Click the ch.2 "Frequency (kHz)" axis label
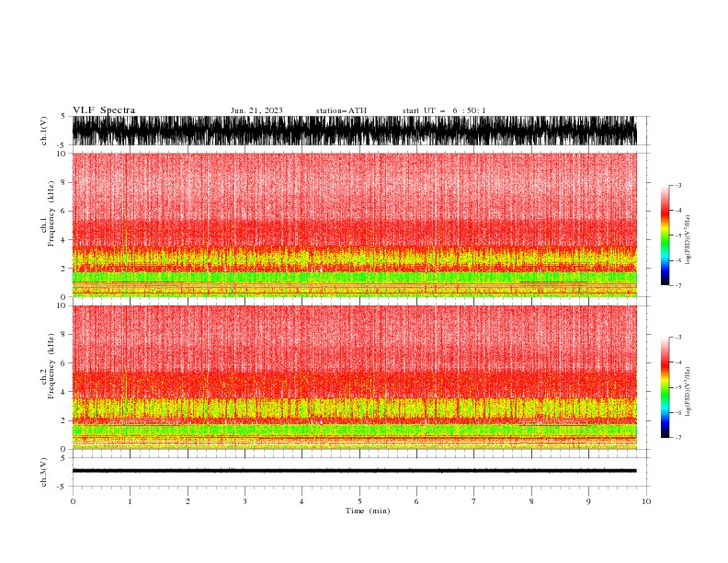The image size is (728, 563). tap(51, 366)
